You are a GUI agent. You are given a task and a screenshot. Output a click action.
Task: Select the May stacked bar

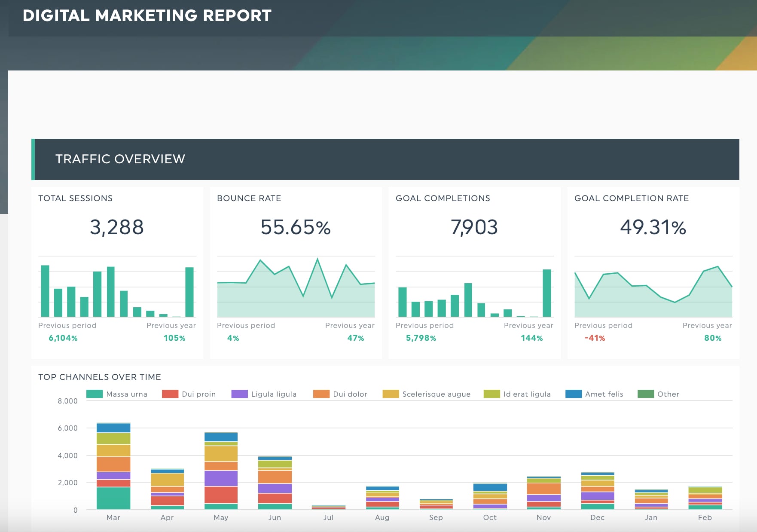coord(221,471)
